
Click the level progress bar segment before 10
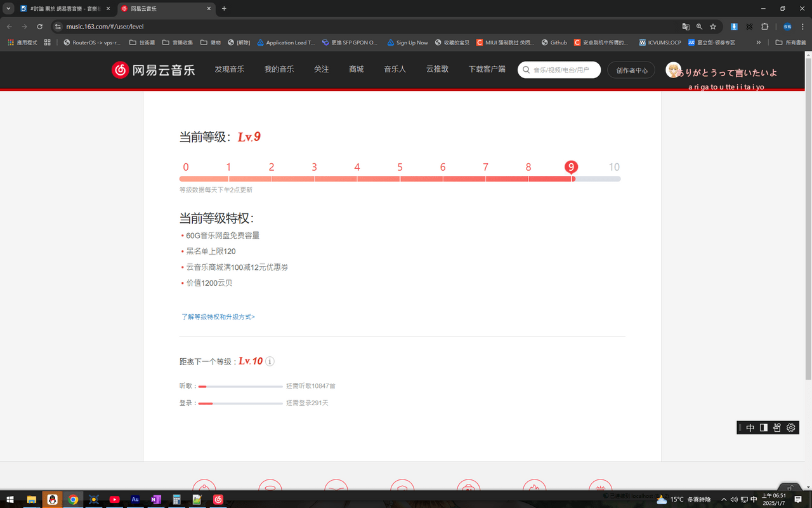(598, 179)
